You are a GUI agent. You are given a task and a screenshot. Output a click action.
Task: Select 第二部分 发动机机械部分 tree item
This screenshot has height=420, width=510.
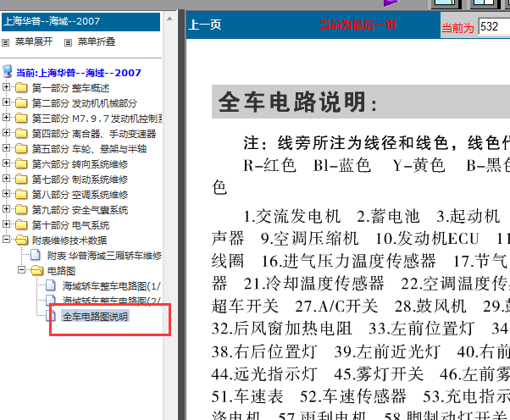84,103
